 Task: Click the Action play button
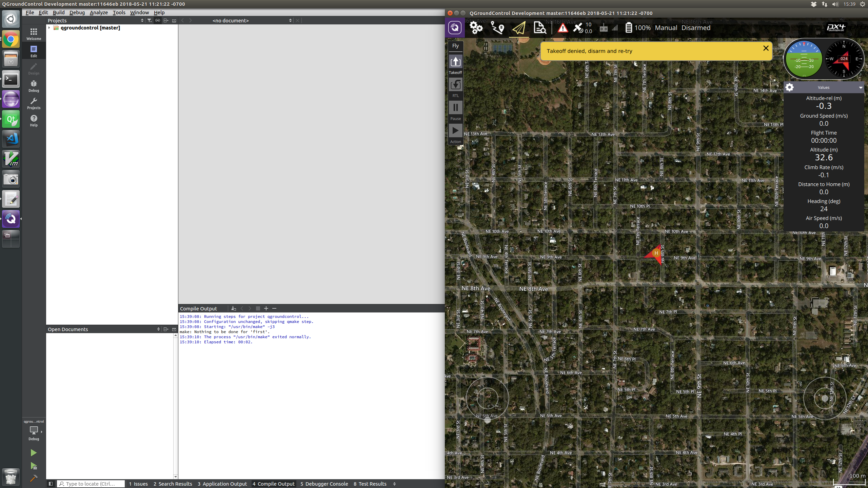tap(455, 134)
